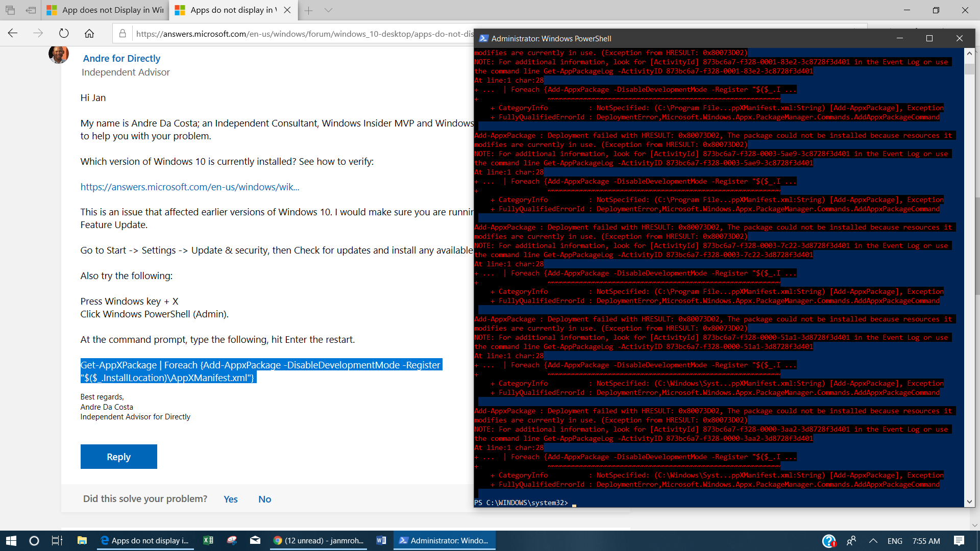The width and height of the screenshot is (980, 551).
Task: Go back to the previous page in Edge
Action: coord(13,33)
